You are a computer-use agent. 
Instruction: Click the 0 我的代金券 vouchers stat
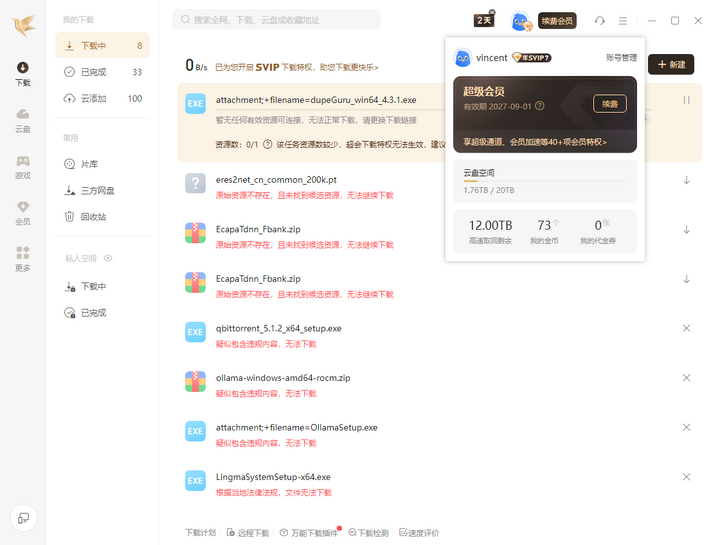[598, 231]
